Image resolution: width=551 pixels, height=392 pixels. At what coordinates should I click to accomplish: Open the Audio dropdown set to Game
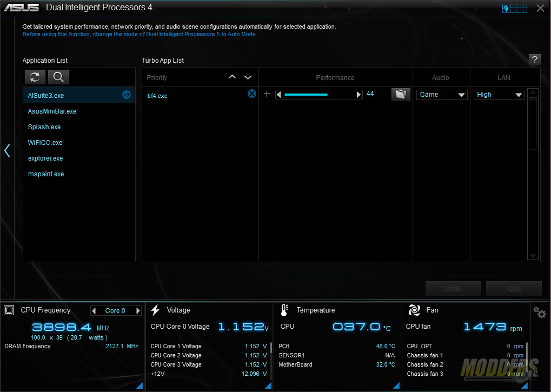tap(441, 95)
